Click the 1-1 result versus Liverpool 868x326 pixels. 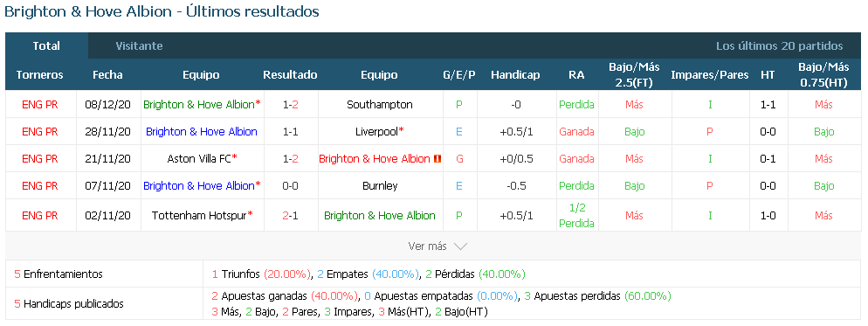290,131
